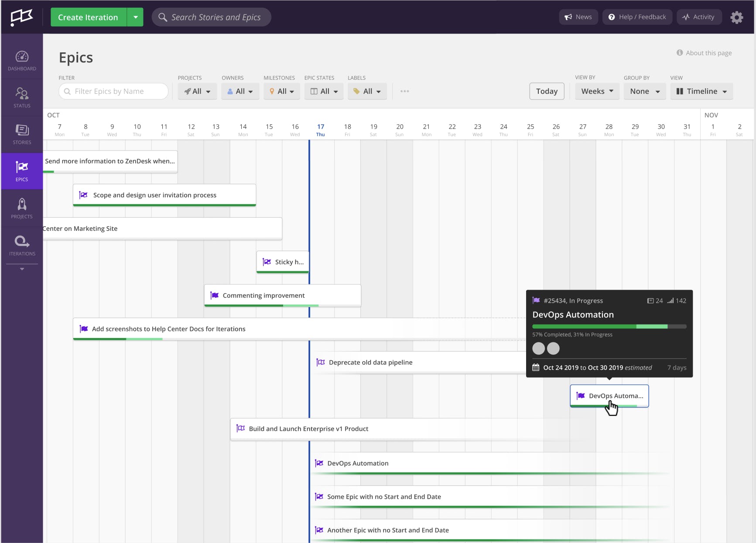Image resolution: width=756 pixels, height=543 pixels.
Task: Open the settings gear menu
Action: 736,17
